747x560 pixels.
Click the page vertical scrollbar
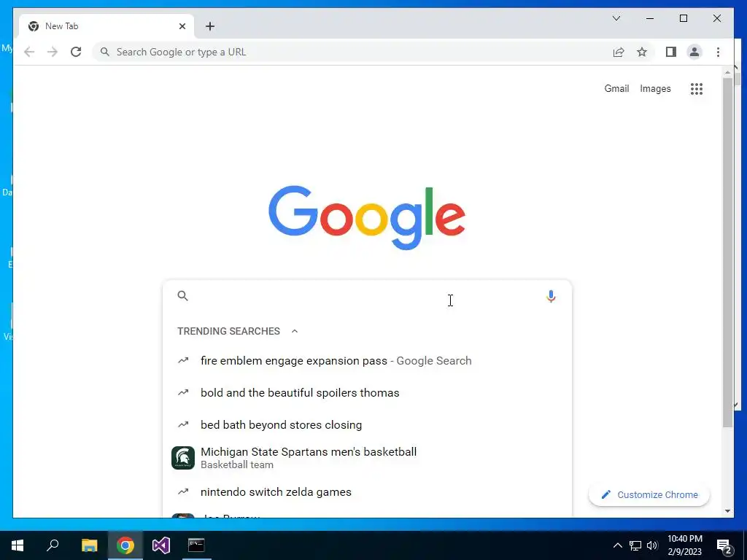pyautogui.click(x=727, y=252)
